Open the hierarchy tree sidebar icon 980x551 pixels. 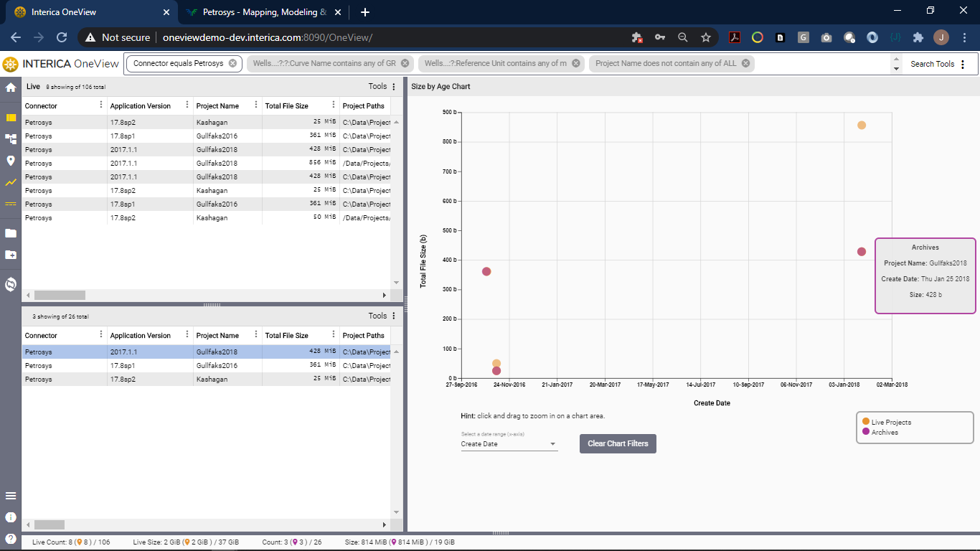pos(11,138)
